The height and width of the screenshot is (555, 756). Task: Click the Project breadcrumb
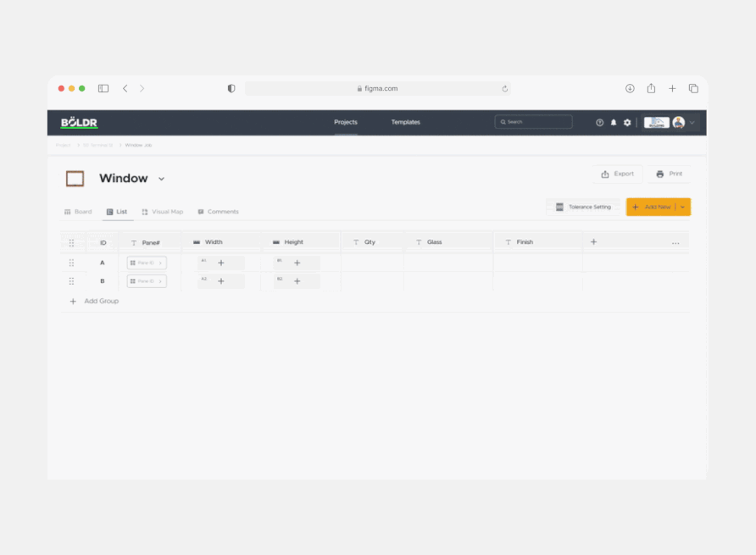point(64,145)
